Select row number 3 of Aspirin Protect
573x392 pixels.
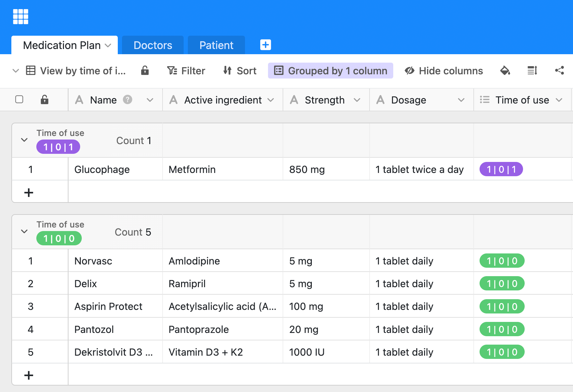pos(30,306)
